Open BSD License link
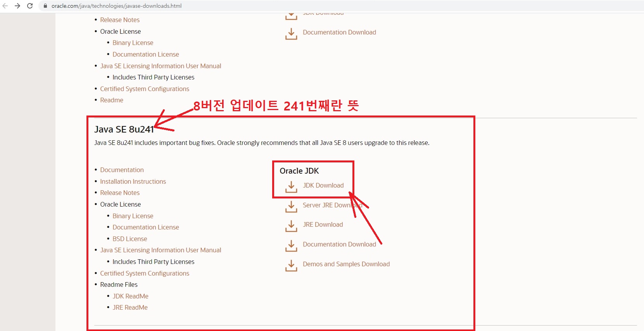Image resolution: width=644 pixels, height=331 pixels. pyautogui.click(x=130, y=239)
